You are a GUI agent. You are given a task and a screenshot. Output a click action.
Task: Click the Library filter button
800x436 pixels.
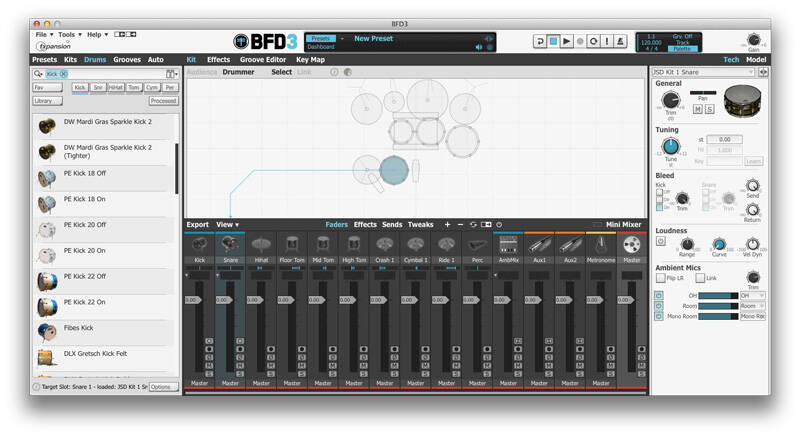click(47, 101)
